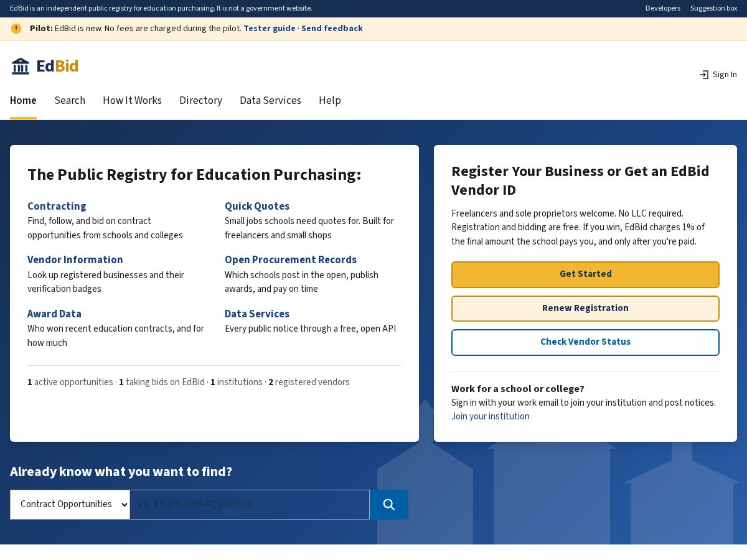Image resolution: width=747 pixels, height=560 pixels.
Task: Go to the Home tab
Action: [23, 100]
